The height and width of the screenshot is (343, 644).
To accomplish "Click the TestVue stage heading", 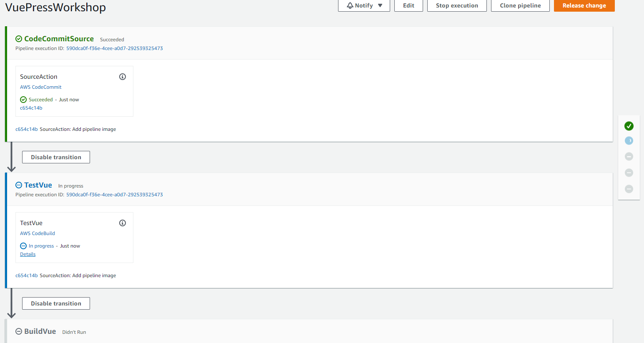I will pos(38,185).
